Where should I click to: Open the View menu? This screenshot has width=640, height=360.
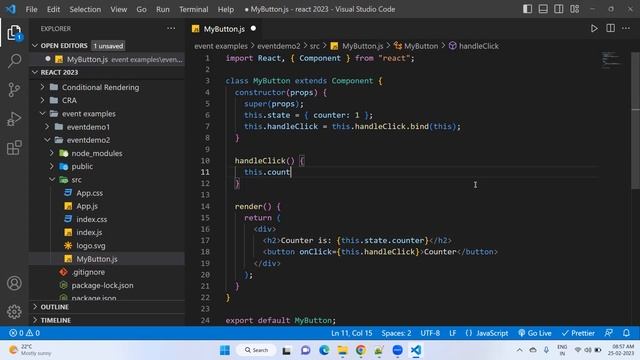click(x=118, y=9)
